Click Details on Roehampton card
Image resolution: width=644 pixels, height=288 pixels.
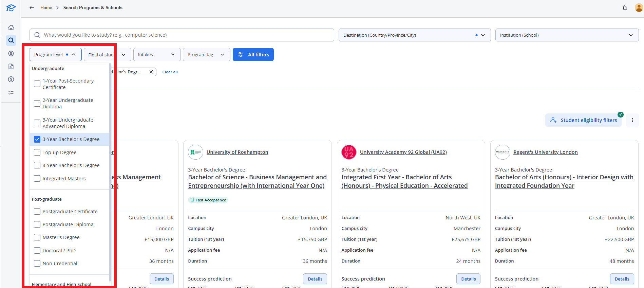point(315,279)
